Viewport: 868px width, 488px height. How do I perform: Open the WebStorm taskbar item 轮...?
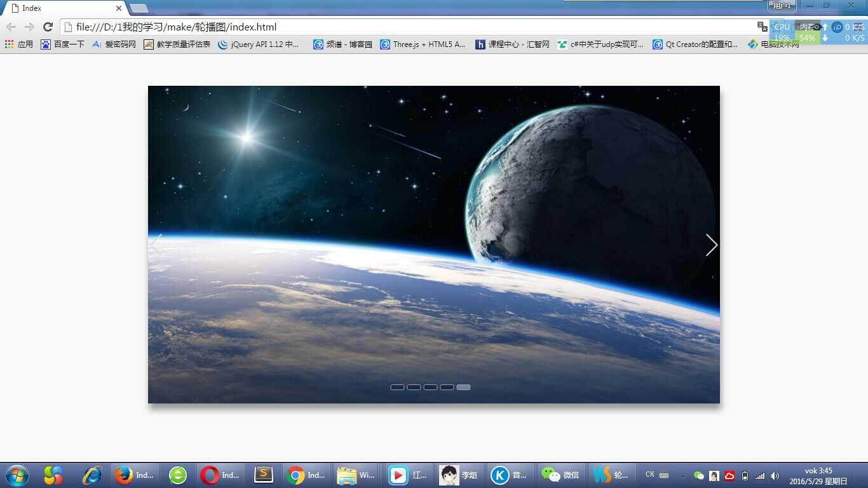pyautogui.click(x=613, y=475)
